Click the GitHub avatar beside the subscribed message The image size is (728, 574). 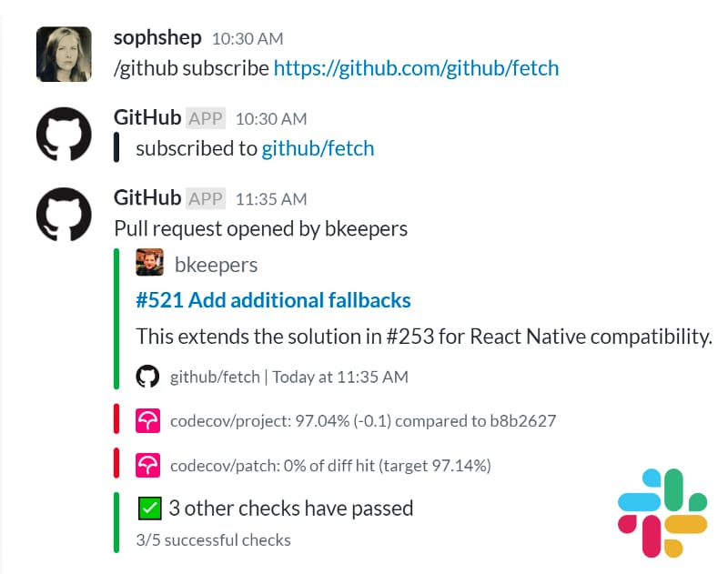[63, 135]
